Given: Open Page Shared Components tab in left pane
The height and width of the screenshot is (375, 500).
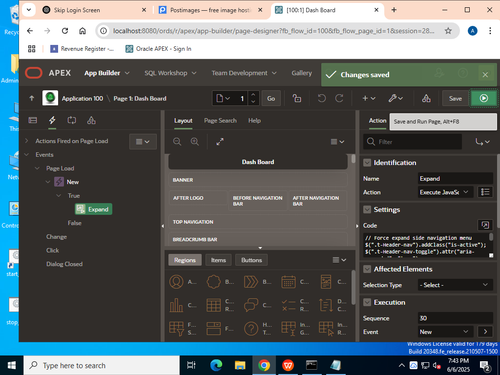Looking at the screenshot, I should (91, 120).
